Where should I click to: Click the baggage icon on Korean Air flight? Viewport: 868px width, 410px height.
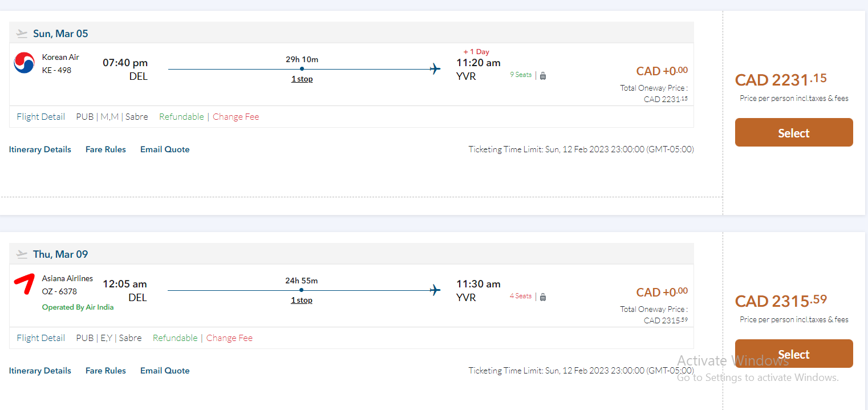(543, 75)
